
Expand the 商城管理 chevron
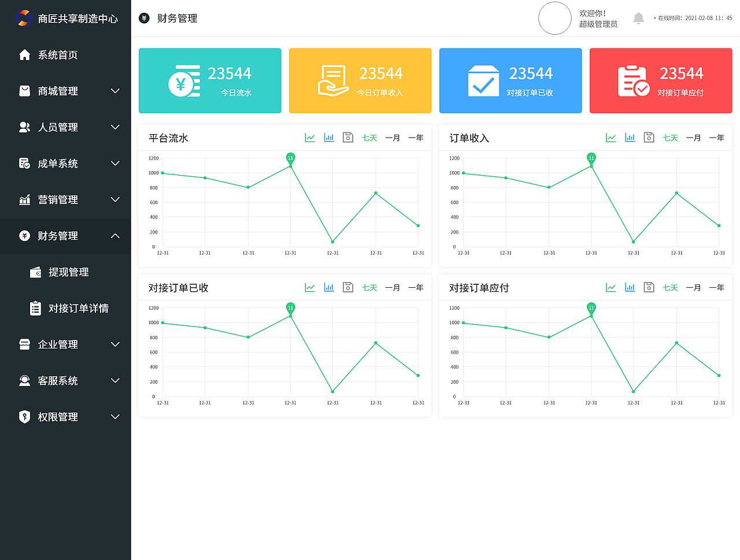coord(115,91)
